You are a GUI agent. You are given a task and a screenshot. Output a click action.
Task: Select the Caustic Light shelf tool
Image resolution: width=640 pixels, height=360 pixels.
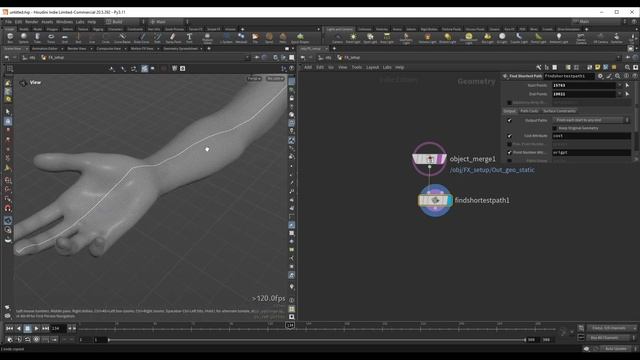(x=519, y=38)
